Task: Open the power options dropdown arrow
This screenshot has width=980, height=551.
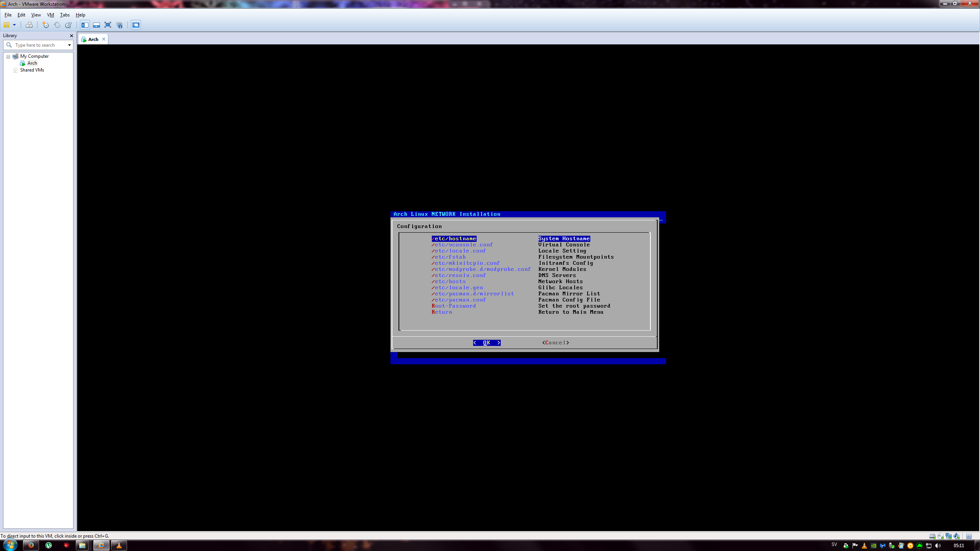Action: tap(14, 25)
